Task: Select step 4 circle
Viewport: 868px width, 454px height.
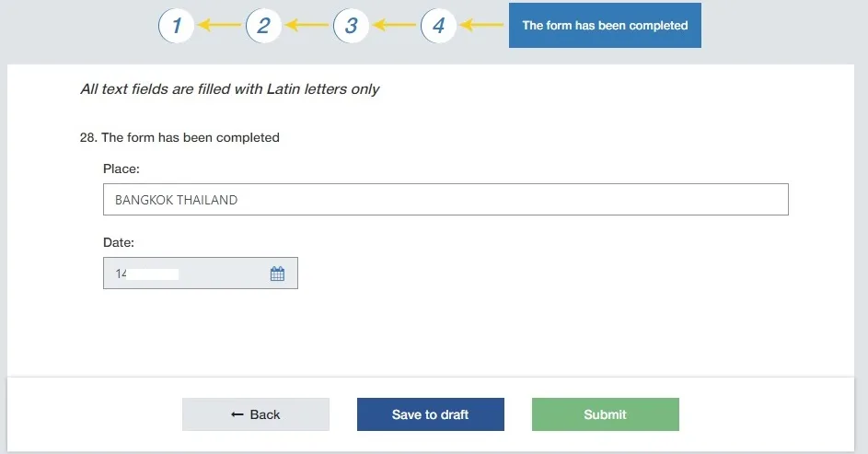Action: click(438, 26)
